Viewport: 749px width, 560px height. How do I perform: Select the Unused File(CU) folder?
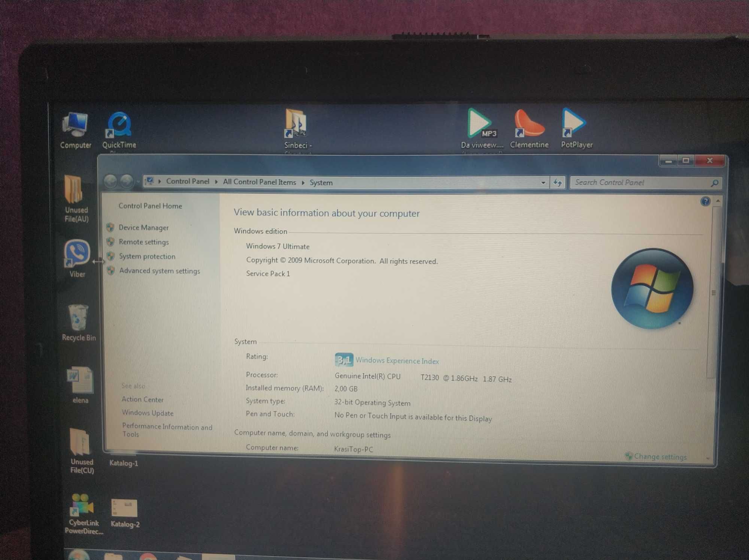pos(81,451)
